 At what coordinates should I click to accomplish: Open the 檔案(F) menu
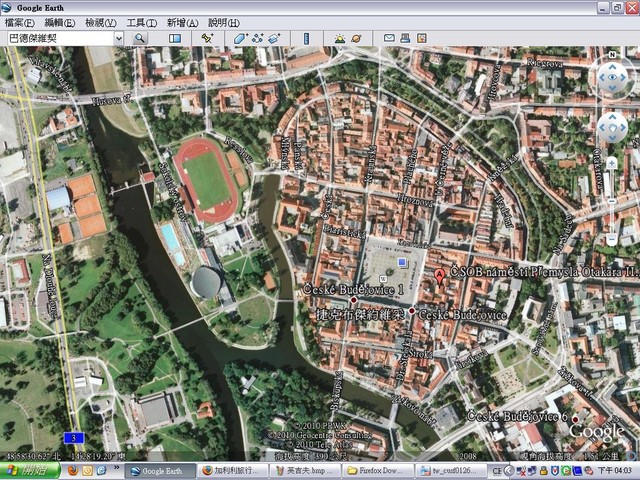[x=19, y=23]
